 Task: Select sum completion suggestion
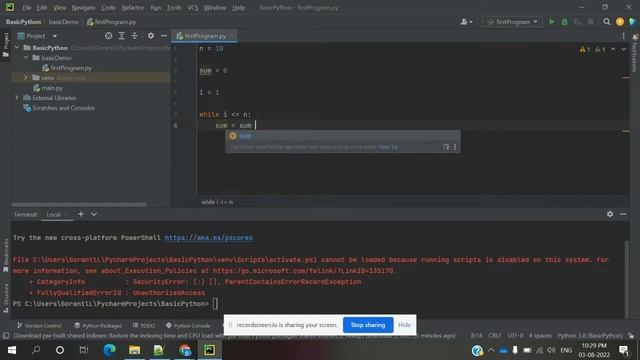(x=342, y=136)
